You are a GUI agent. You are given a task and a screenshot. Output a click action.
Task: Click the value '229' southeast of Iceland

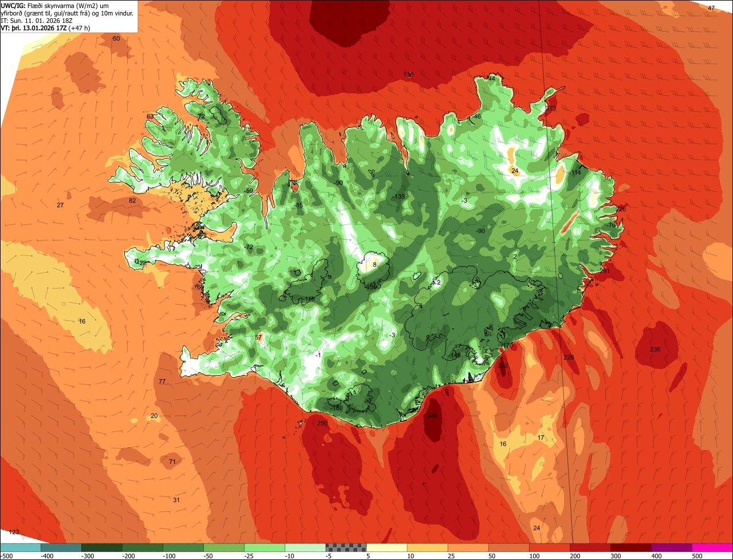tap(569, 357)
